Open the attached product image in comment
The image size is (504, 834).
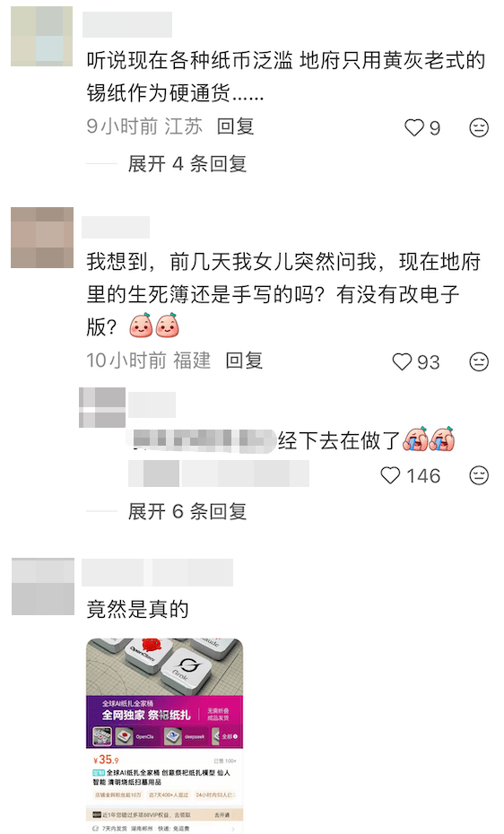pyautogui.click(x=165, y=735)
